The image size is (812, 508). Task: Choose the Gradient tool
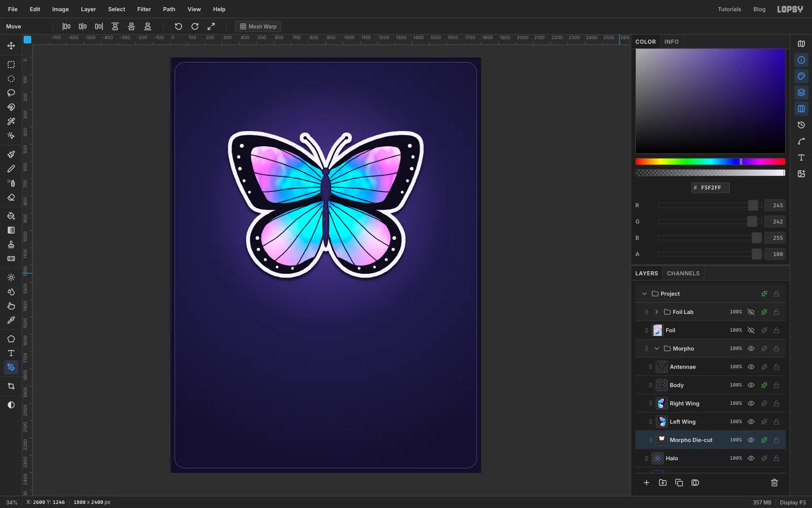pyautogui.click(x=11, y=230)
